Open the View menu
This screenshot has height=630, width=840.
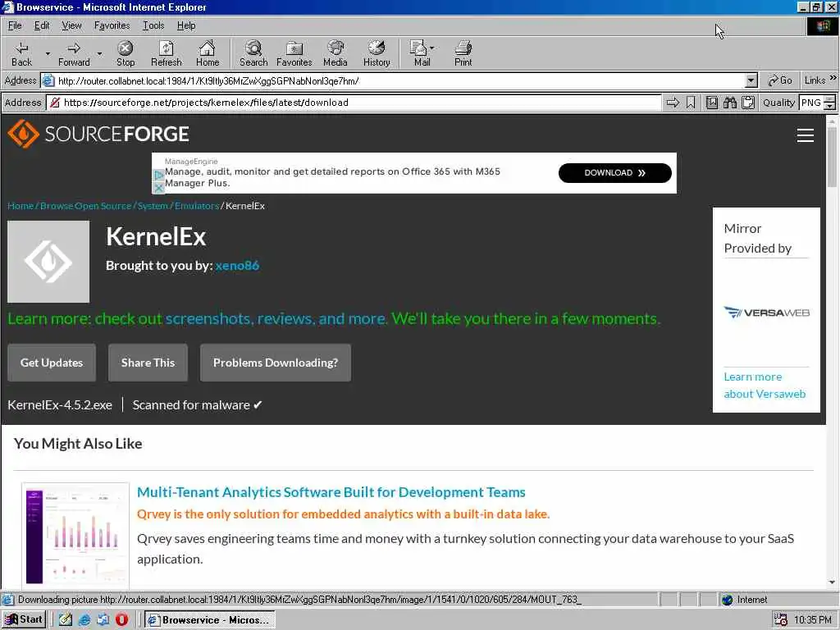pyautogui.click(x=71, y=25)
